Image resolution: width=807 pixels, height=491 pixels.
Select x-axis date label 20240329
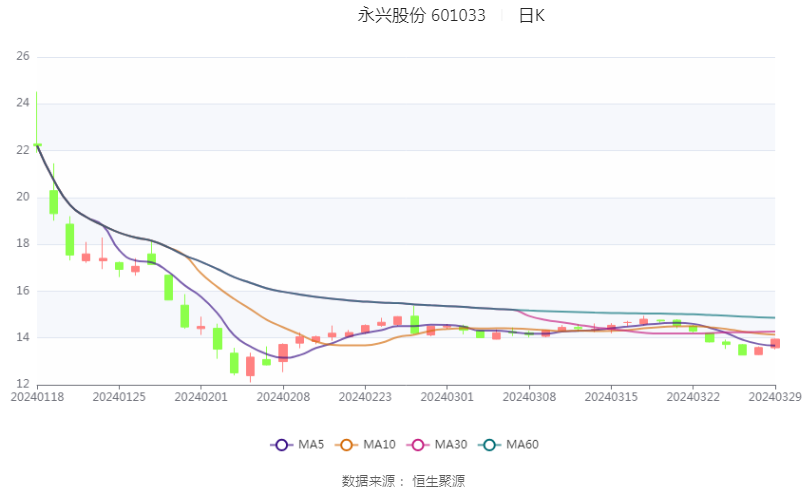click(775, 397)
